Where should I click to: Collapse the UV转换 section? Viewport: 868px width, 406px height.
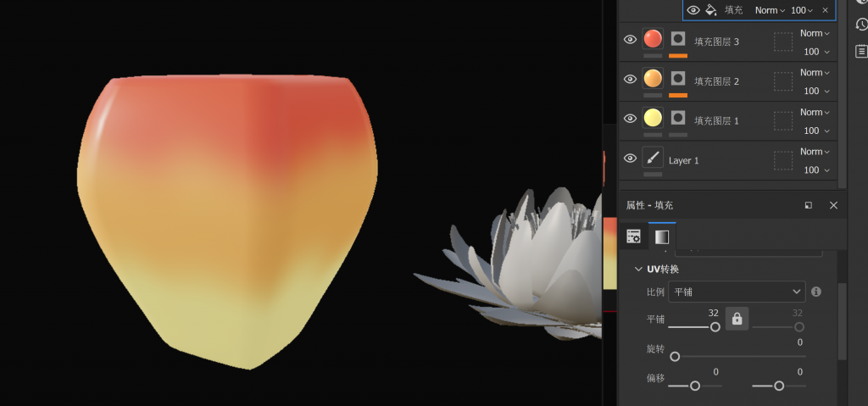coord(638,270)
